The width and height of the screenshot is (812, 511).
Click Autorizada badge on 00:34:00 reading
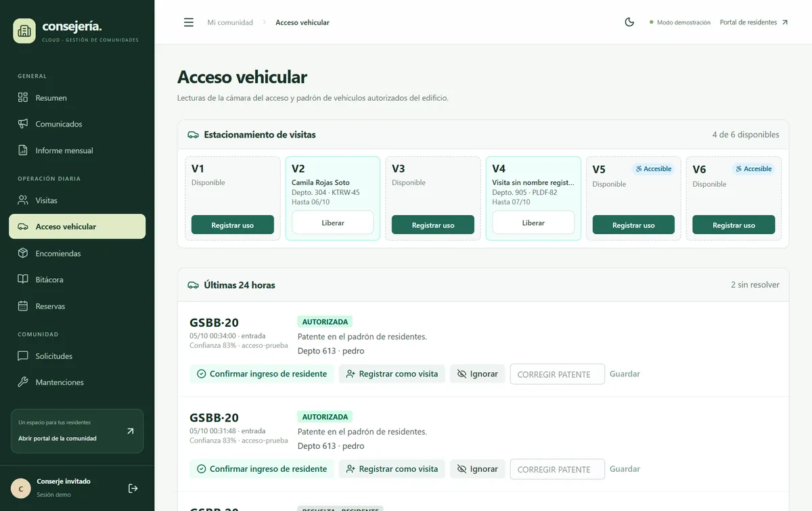(325, 322)
